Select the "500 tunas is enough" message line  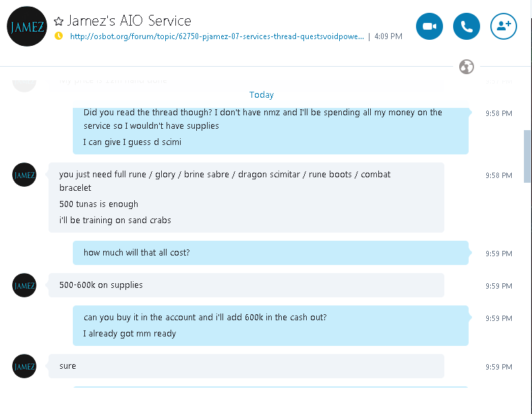[x=98, y=204]
